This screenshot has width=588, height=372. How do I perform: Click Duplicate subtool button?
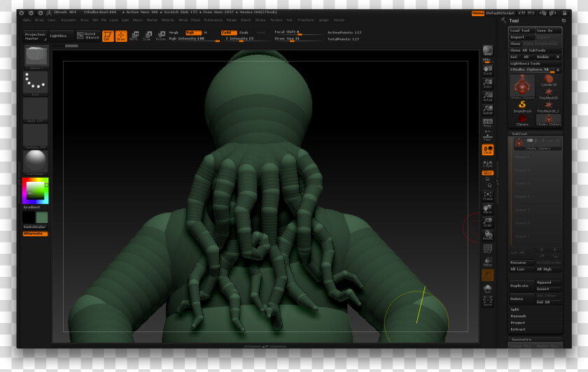pyautogui.click(x=521, y=286)
